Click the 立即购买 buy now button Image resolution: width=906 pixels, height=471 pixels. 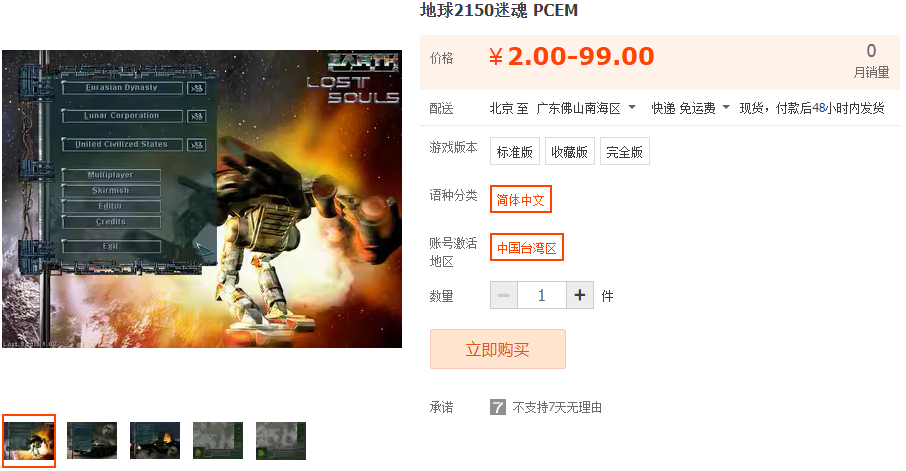tap(497, 349)
